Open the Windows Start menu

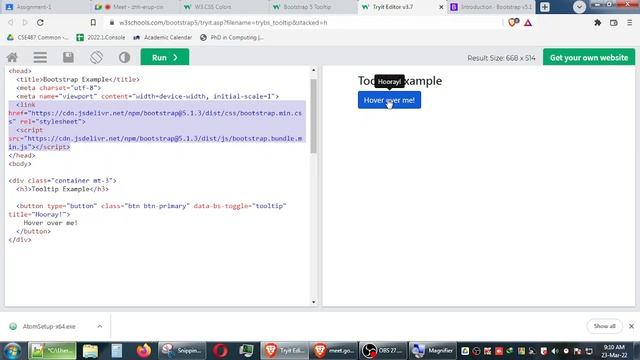pyautogui.click(x=12, y=351)
